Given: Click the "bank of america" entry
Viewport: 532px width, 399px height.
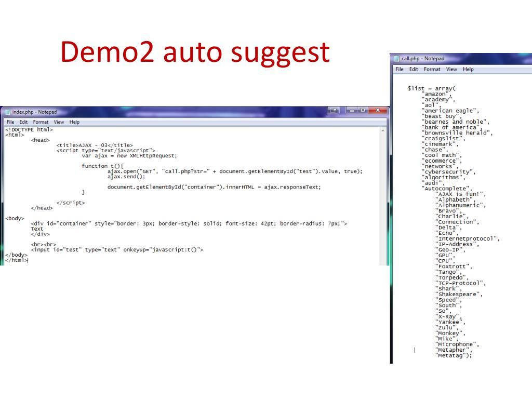Looking at the screenshot, I should pyautogui.click(x=452, y=128).
